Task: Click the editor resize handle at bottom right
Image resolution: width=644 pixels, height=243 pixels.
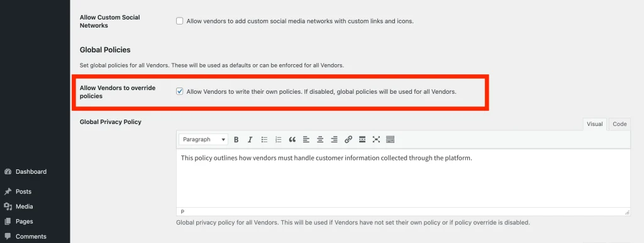Action: pyautogui.click(x=627, y=212)
